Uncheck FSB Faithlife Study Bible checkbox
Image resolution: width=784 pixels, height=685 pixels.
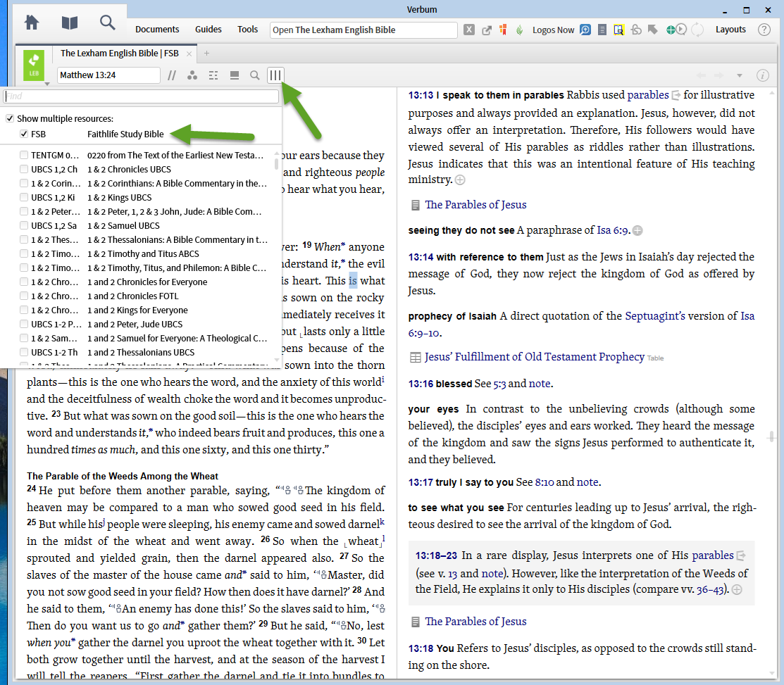pos(23,134)
